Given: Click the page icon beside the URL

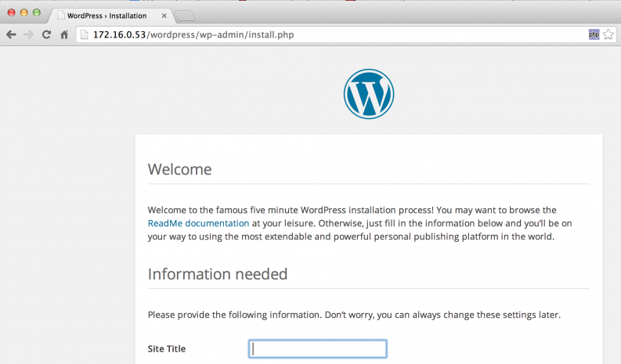Looking at the screenshot, I should 84,34.
